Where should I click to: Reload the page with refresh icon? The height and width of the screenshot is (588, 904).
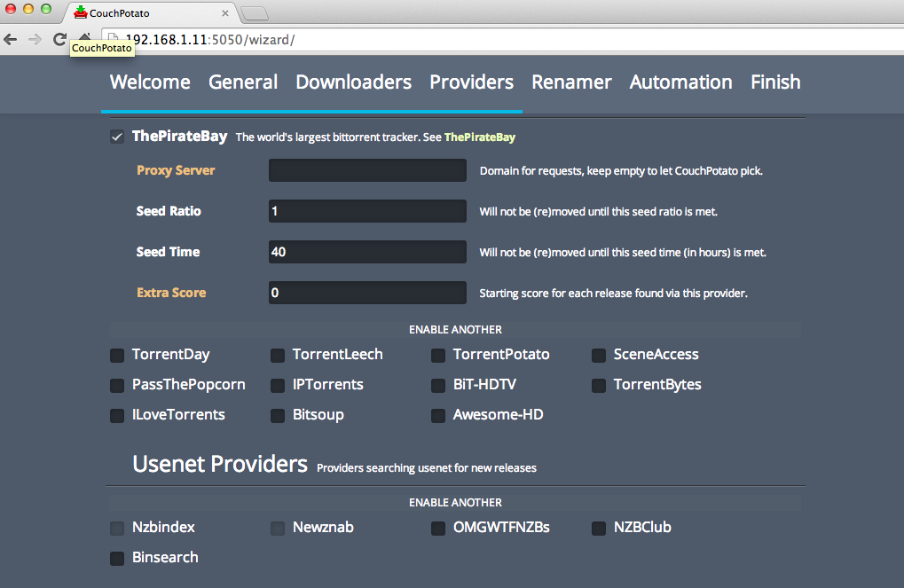tap(60, 39)
